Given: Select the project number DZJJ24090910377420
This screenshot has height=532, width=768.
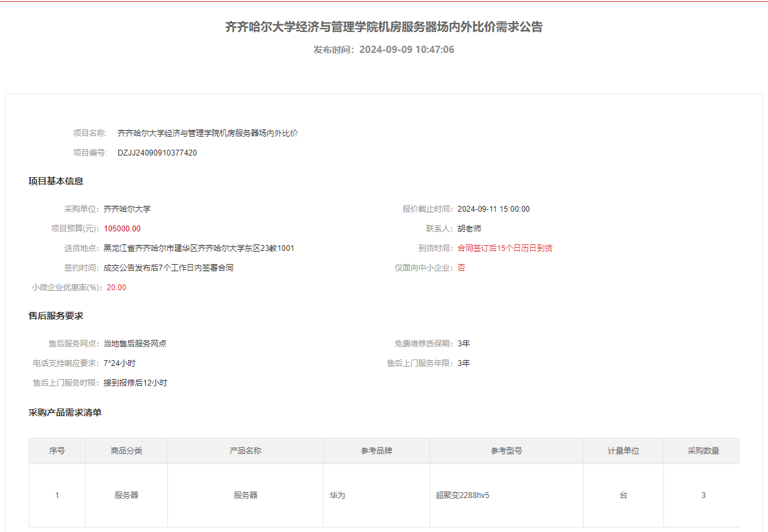Looking at the screenshot, I should click(x=157, y=153).
